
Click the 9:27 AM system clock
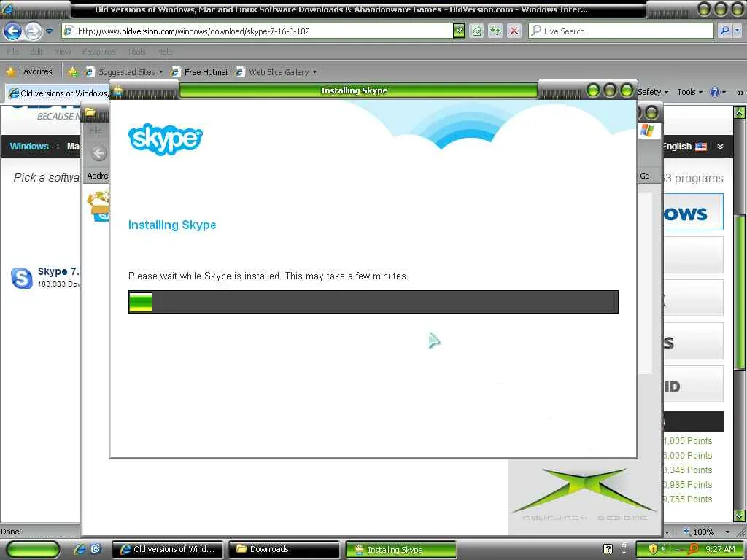(x=720, y=549)
